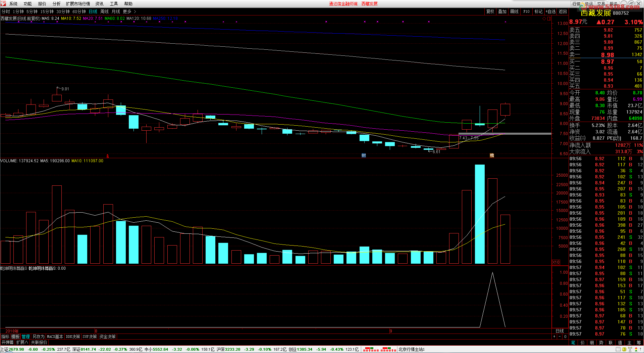Click the 日线 period label bottom right

coord(560,331)
